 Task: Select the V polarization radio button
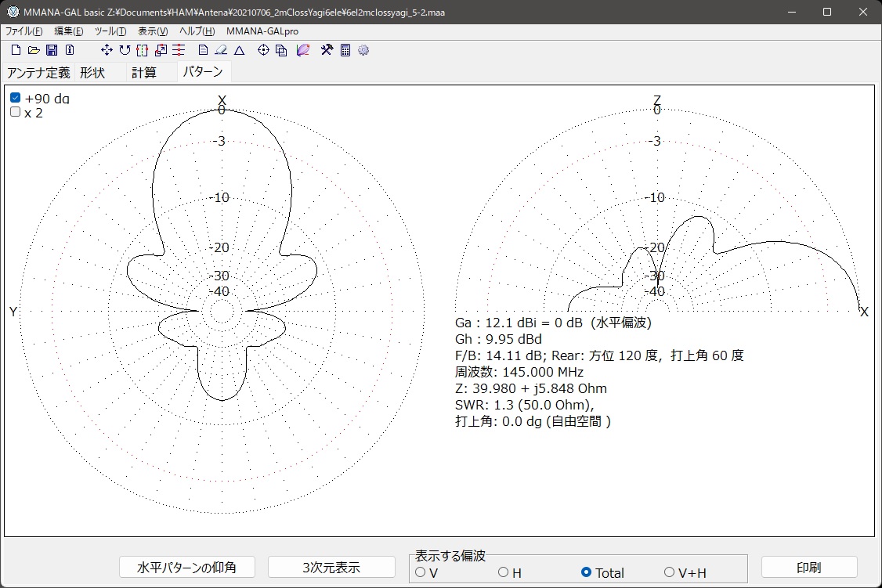click(421, 572)
